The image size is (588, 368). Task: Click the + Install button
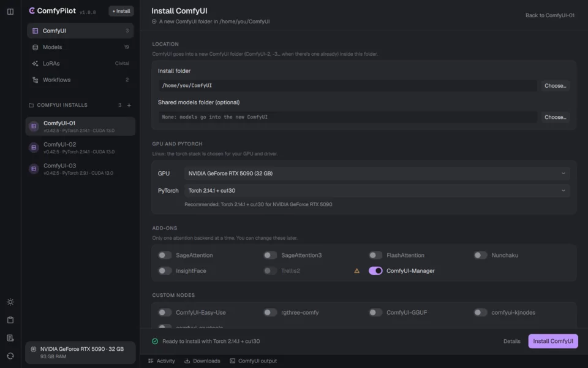coord(121,11)
